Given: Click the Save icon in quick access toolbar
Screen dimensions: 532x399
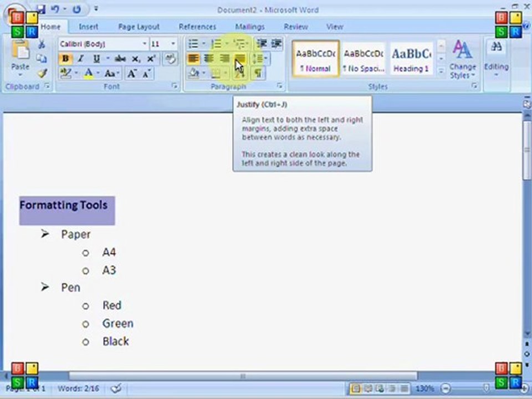Looking at the screenshot, I should click(x=40, y=9).
